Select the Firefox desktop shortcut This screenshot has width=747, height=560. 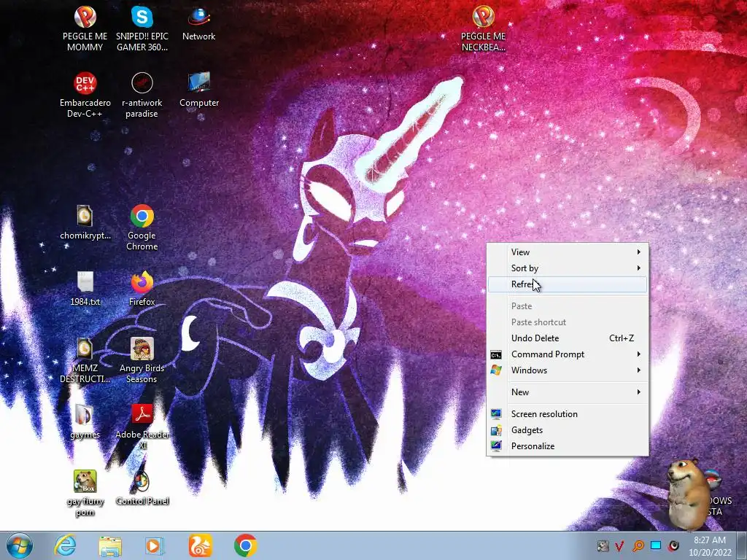point(142,289)
